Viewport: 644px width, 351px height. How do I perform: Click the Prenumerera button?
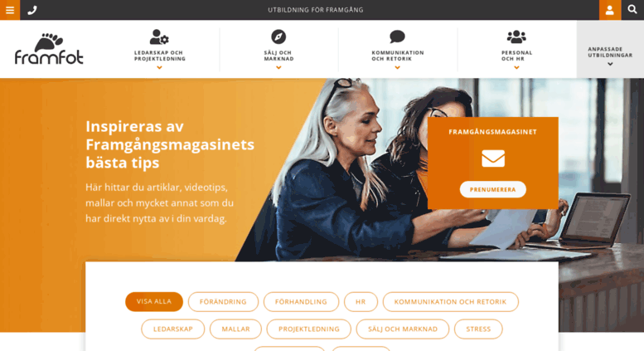coord(493,189)
